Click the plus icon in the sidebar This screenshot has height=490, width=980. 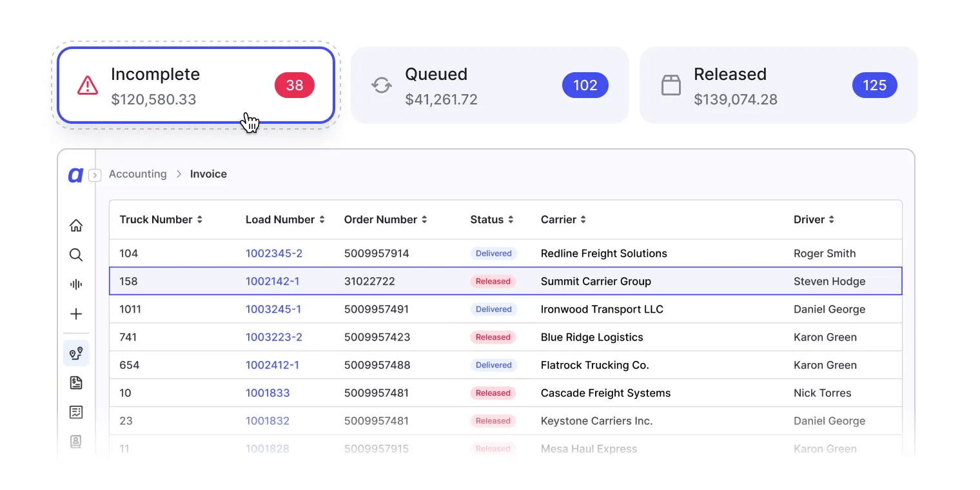coord(76,314)
